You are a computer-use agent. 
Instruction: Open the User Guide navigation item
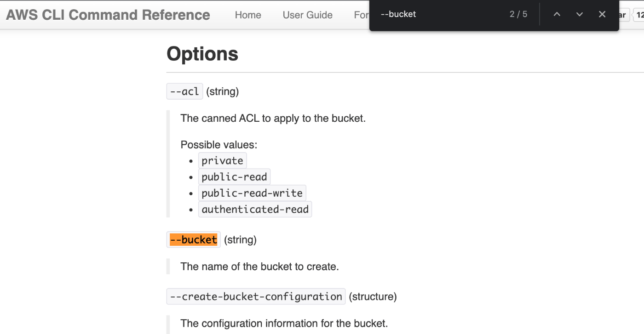[x=307, y=15]
